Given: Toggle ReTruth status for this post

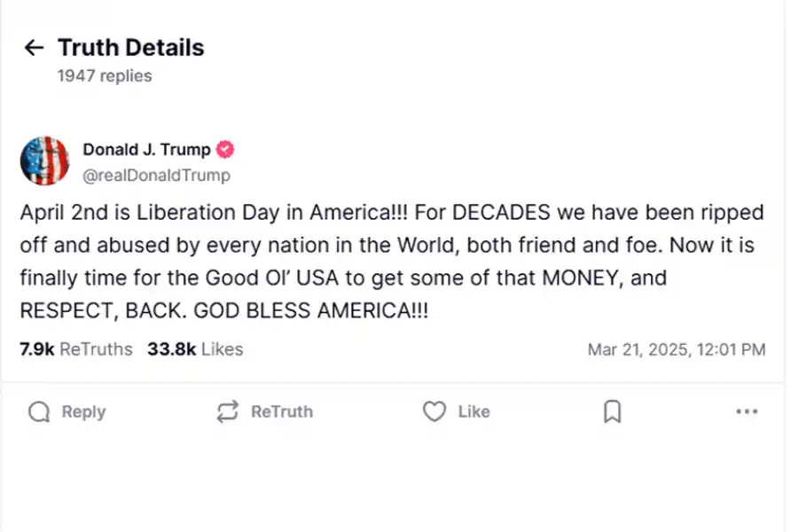Looking at the screenshot, I should click(263, 411).
